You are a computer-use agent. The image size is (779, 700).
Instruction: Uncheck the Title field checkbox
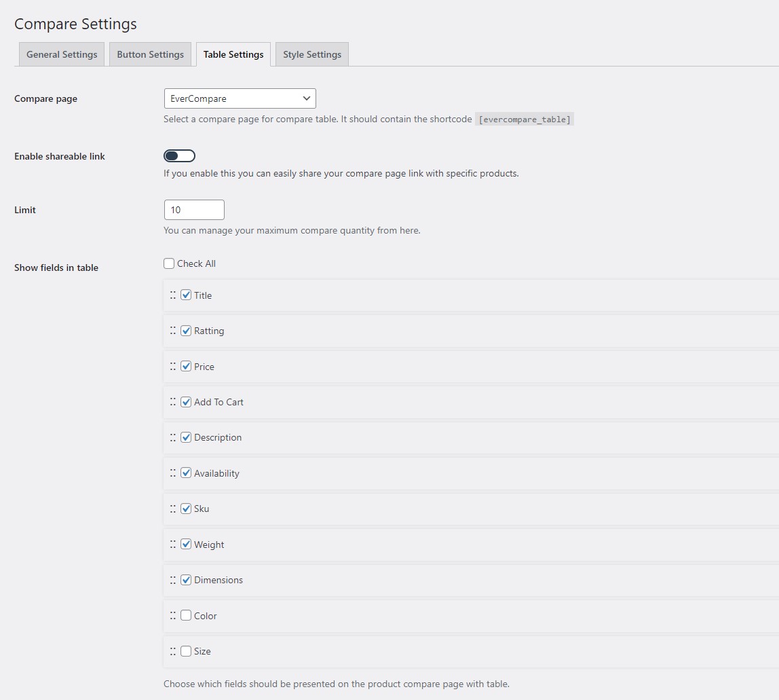186,295
